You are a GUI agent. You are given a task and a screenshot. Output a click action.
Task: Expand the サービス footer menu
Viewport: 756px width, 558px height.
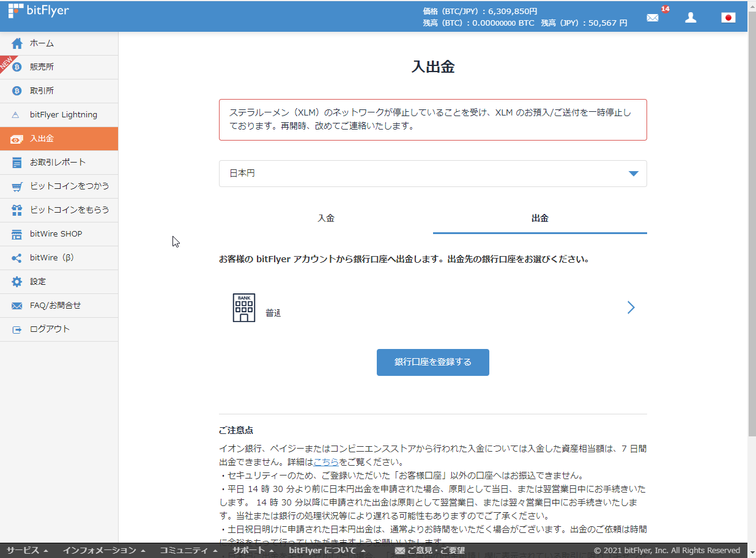coord(27,551)
